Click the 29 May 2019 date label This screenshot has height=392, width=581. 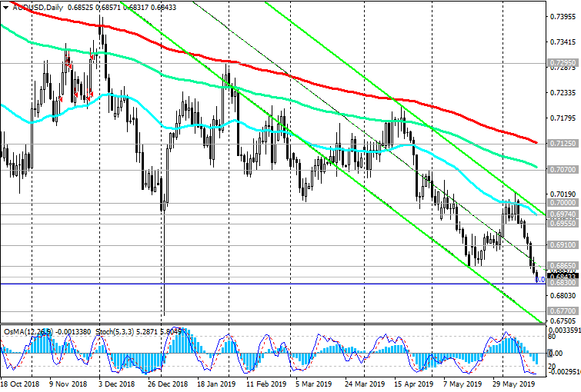click(512, 384)
